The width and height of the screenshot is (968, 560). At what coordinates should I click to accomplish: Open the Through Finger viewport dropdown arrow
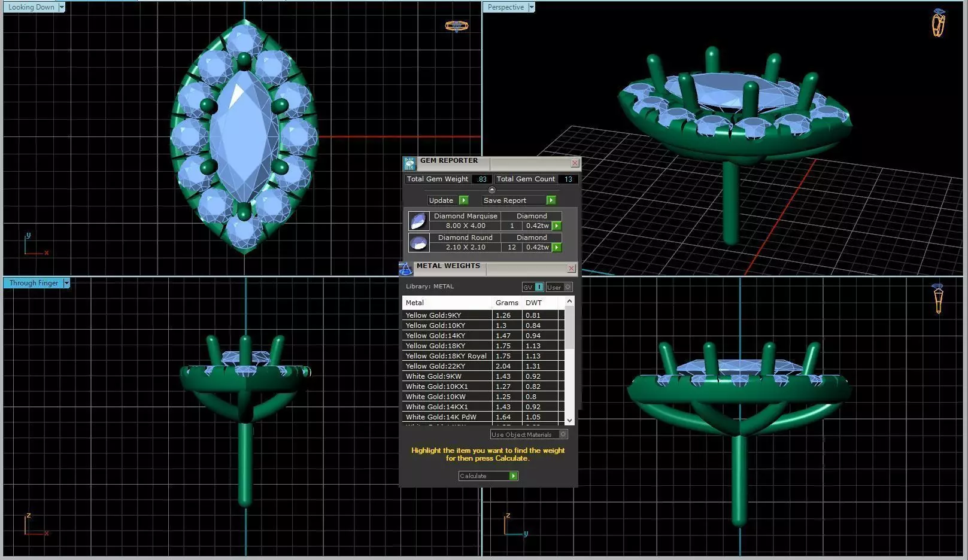(66, 283)
